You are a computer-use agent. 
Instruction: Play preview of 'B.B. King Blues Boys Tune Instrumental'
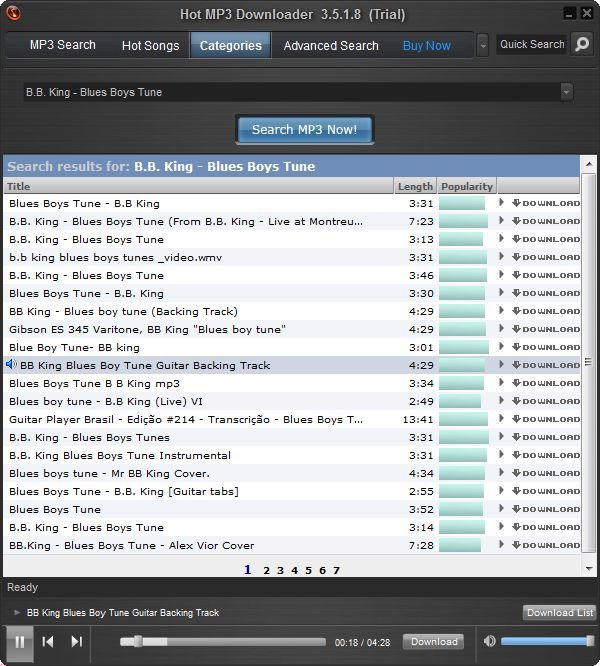501,454
